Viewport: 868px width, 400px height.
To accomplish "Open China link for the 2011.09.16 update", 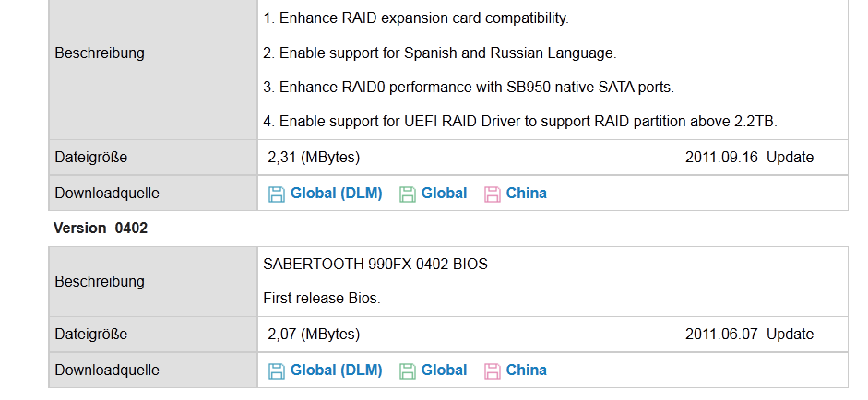I will tap(527, 193).
